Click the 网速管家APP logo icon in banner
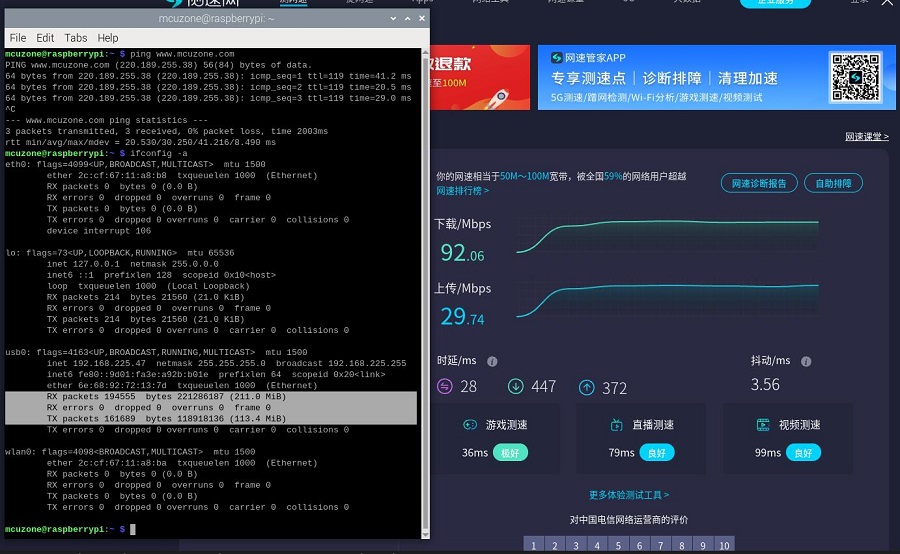 click(x=556, y=57)
